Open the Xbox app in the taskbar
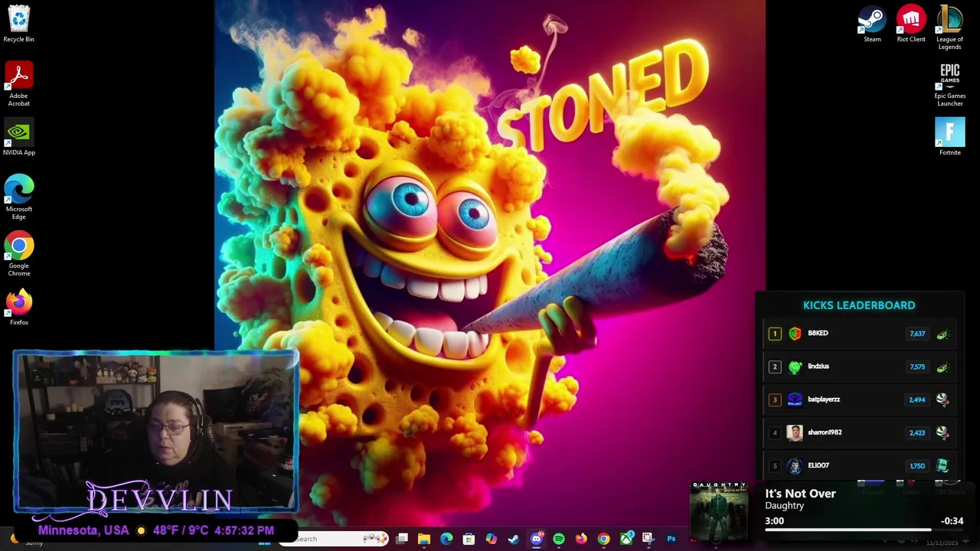 click(626, 539)
